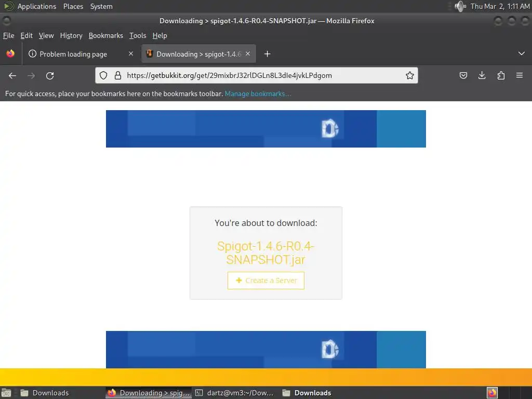Open the Tools menu
Image resolution: width=532 pixels, height=399 pixels.
click(x=138, y=36)
